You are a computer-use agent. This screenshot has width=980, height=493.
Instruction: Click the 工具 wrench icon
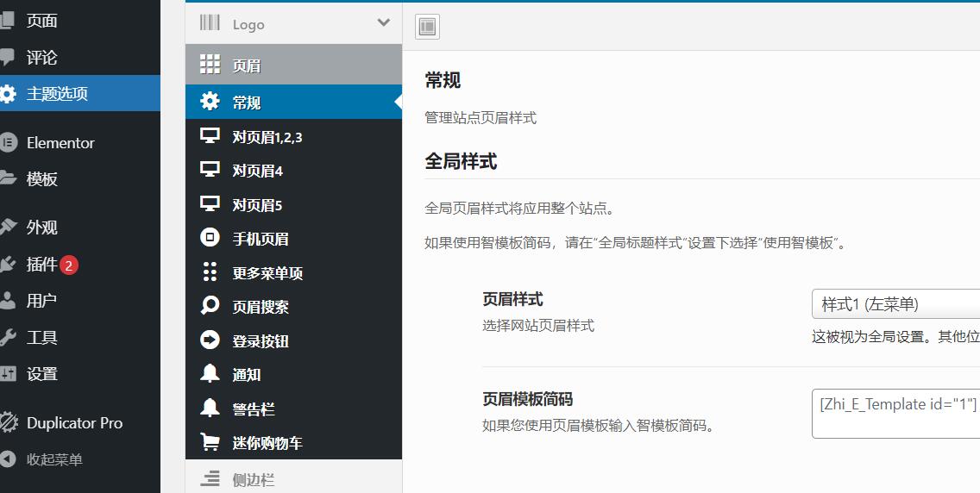point(8,337)
